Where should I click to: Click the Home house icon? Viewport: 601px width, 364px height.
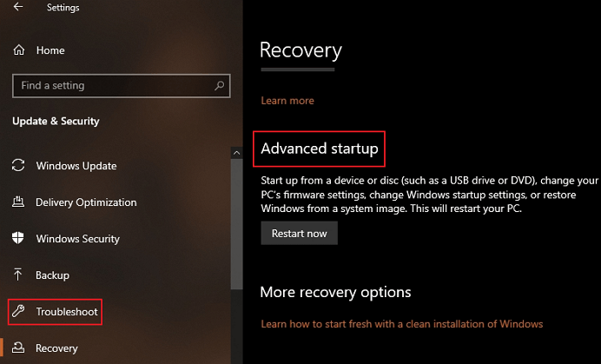click(x=18, y=50)
